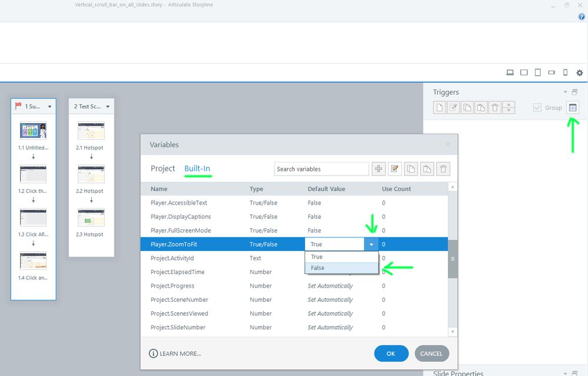The height and width of the screenshot is (376, 588).
Task: Toggle the Group triggers checkbox
Action: click(537, 108)
